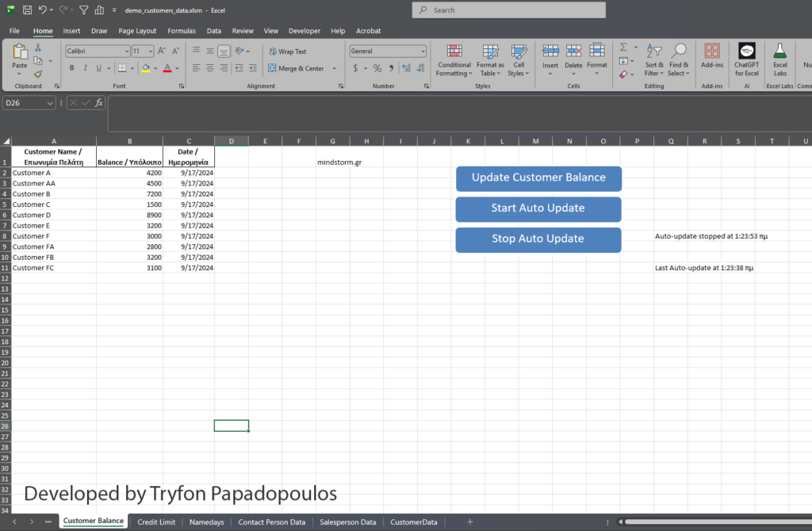Screen dimensions: 812x531
Task: Click the Search box in title bar
Action: [x=508, y=10]
